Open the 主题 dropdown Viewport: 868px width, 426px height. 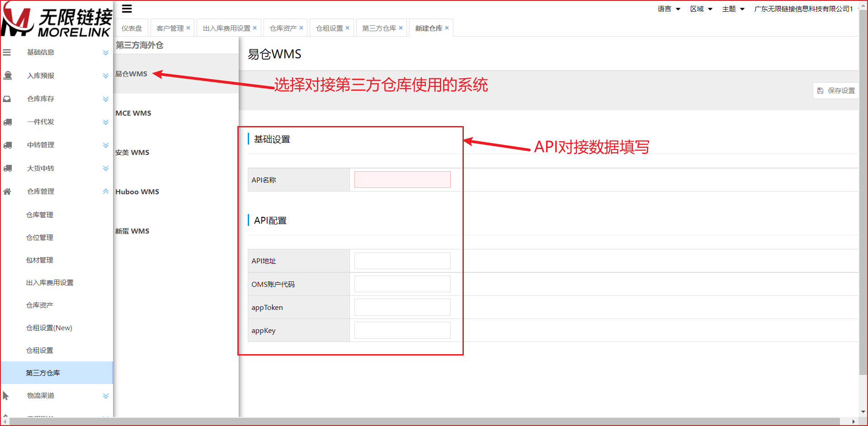click(734, 9)
